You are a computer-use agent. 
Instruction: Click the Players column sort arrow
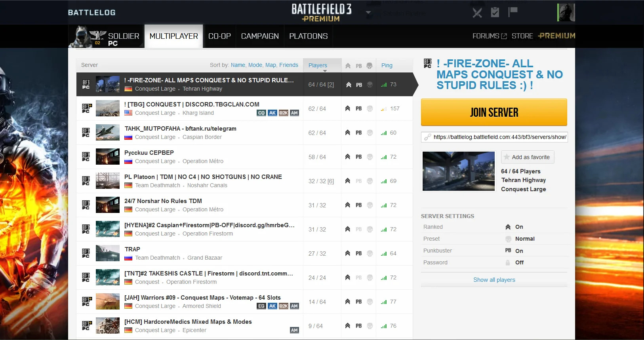click(x=325, y=71)
